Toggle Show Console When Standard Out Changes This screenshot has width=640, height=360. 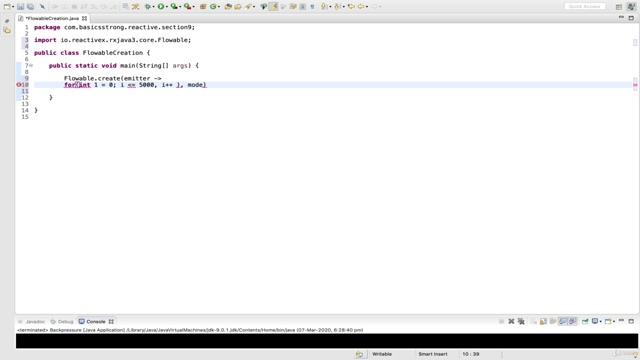click(x=563, y=322)
